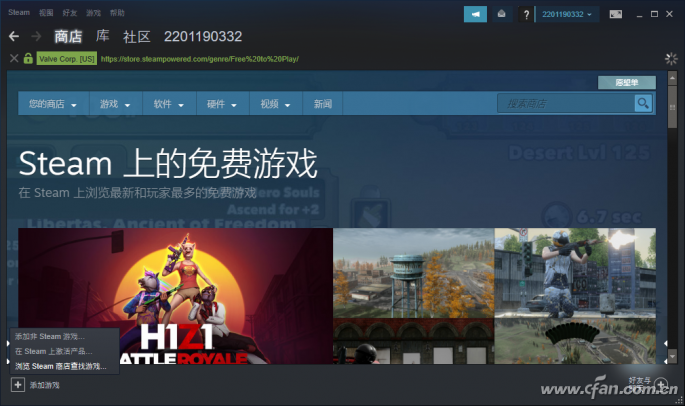Screen dimensions: 685x406
Task: Go back with the left arrow
Action: 14,36
